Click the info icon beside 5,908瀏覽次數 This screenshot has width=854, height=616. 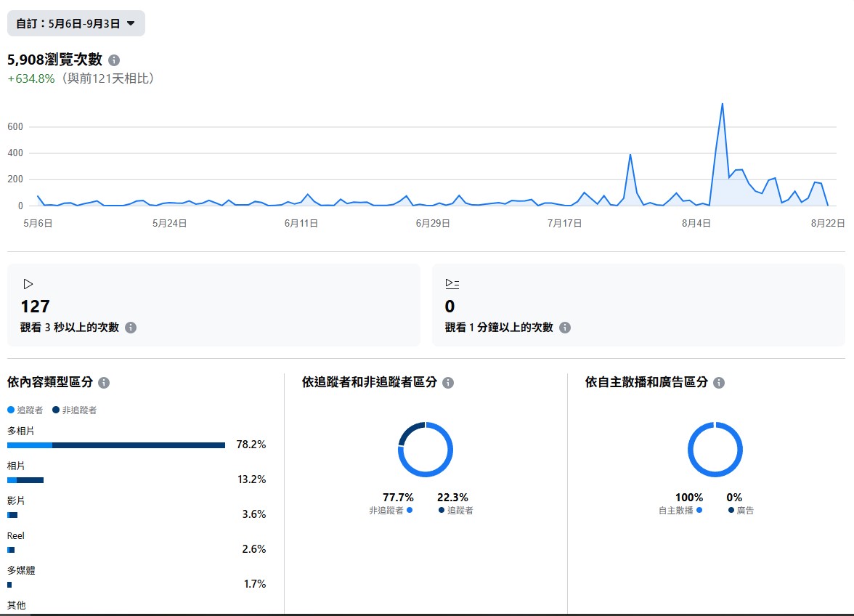tap(114, 60)
